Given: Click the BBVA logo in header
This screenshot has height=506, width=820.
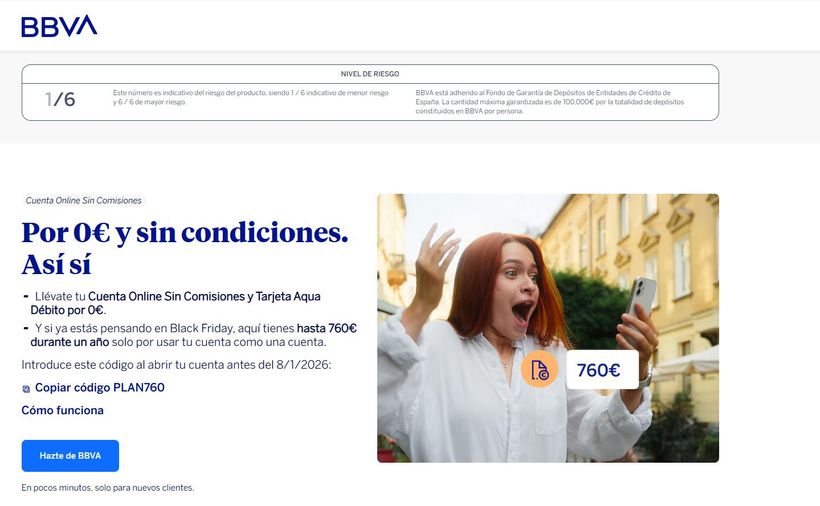Looking at the screenshot, I should [59, 26].
